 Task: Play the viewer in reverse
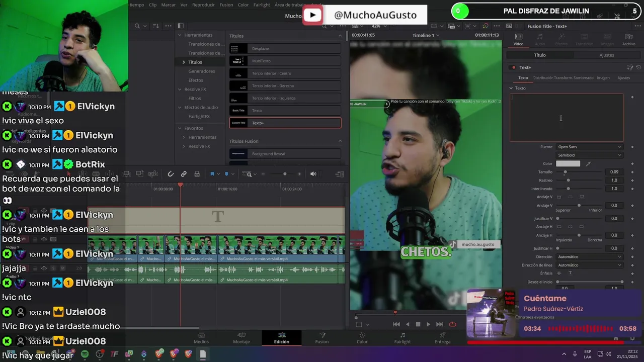408,324
